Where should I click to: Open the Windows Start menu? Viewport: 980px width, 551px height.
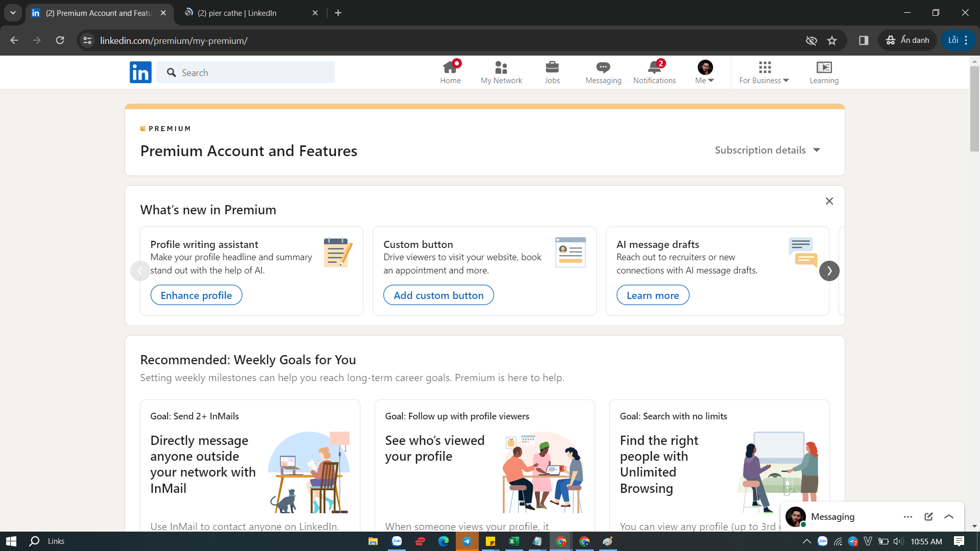pos(11,541)
